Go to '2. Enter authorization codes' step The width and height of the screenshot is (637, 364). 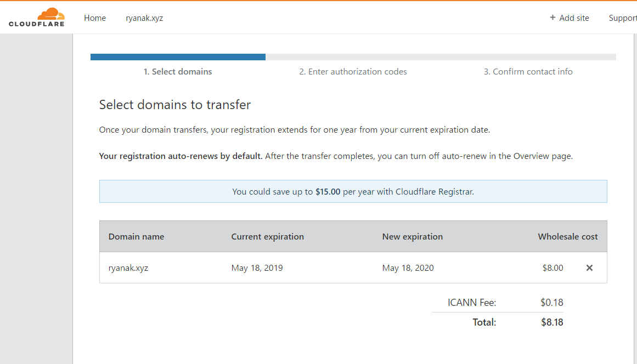coord(353,71)
